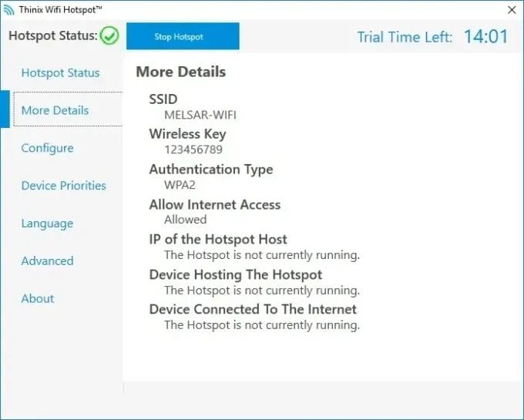Click the Thinix wifi icon in title bar
This screenshot has width=524, height=420.
point(9,9)
